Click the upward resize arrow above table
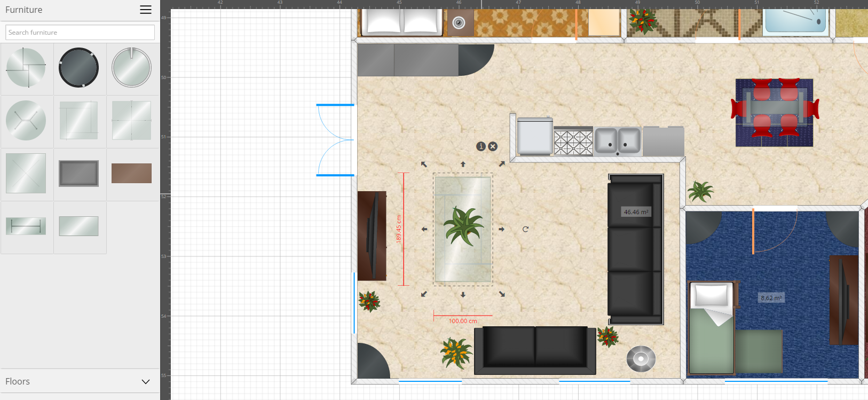The height and width of the screenshot is (400, 868). coord(463,164)
